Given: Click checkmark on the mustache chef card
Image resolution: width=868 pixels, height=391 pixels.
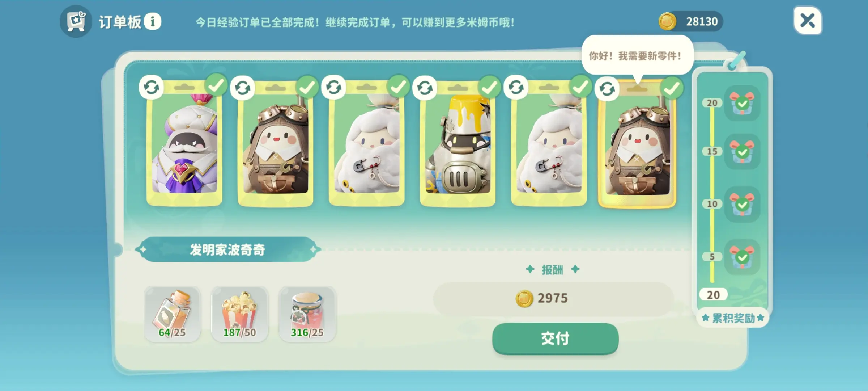Looking at the screenshot, I should (x=216, y=85).
